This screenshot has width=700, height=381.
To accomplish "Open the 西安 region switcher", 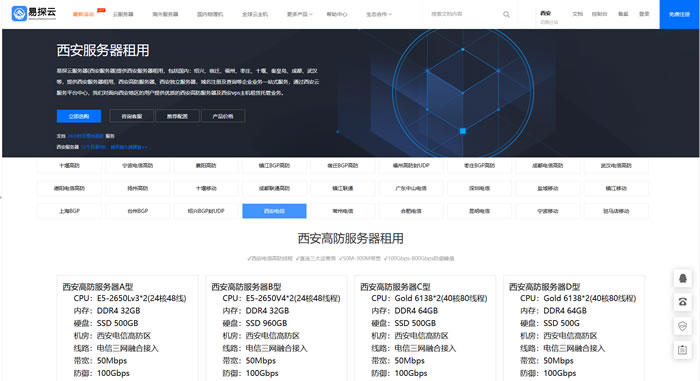I will 549,17.
